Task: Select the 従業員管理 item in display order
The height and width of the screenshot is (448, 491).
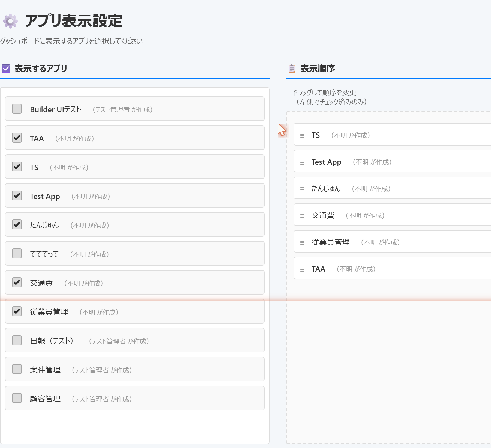Action: pyautogui.click(x=392, y=241)
